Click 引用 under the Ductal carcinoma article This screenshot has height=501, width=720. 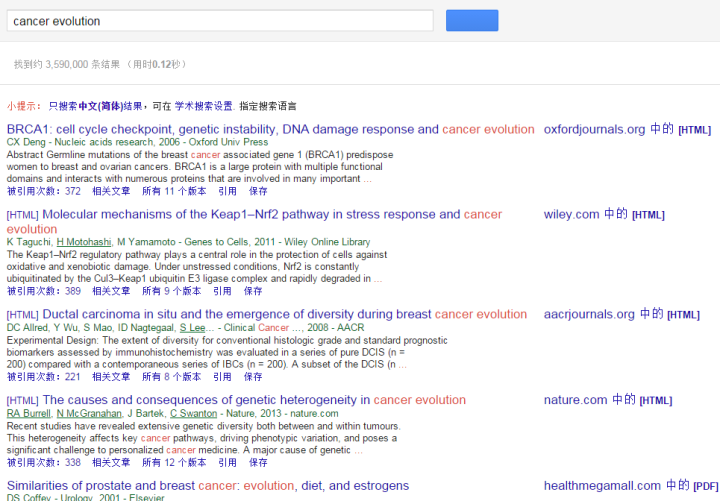[222, 377]
